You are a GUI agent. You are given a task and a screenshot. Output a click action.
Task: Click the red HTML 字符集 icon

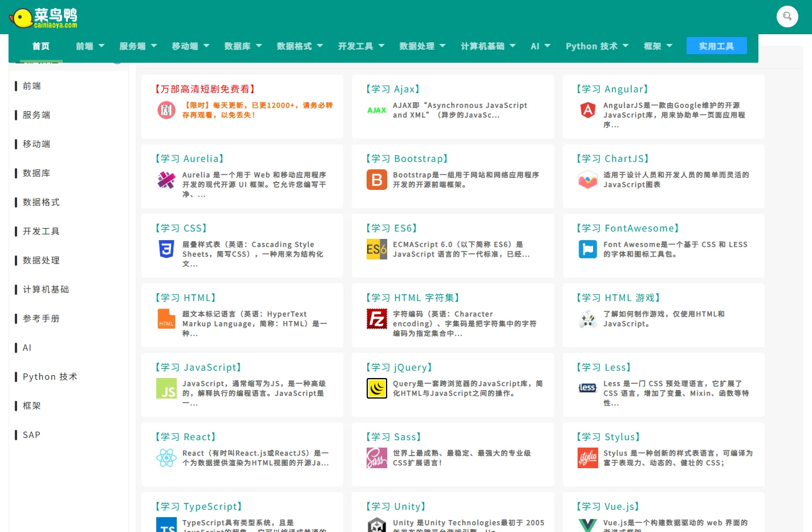coord(376,319)
